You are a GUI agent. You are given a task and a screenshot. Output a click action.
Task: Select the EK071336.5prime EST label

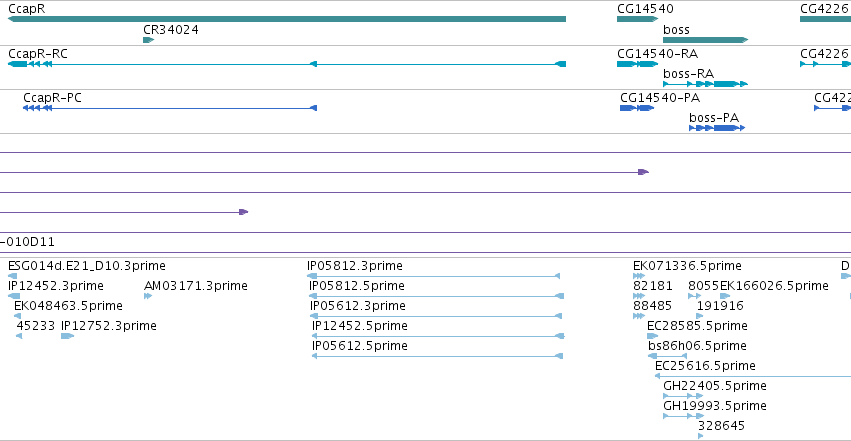(687, 266)
